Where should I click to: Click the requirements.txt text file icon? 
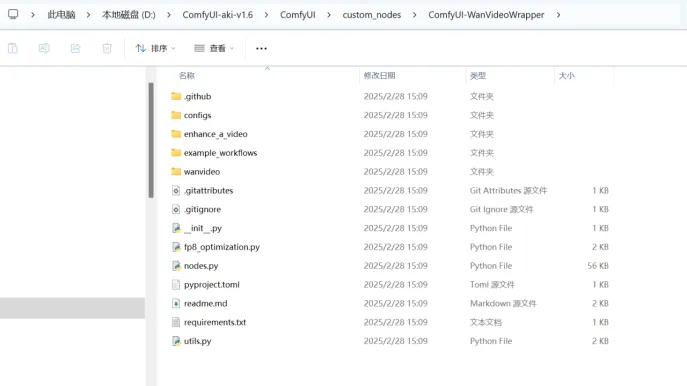point(176,322)
